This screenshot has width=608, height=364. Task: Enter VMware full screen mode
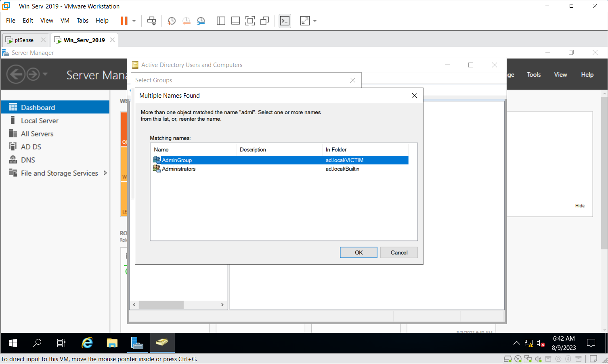click(x=250, y=21)
